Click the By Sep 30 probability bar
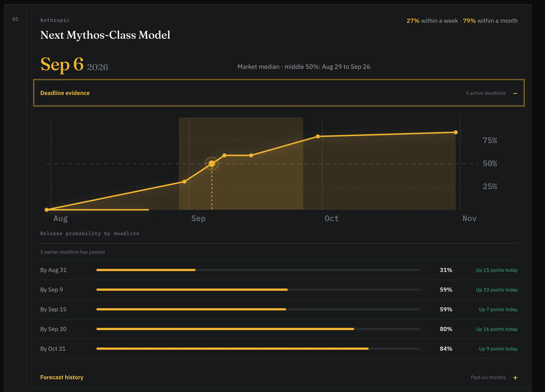545x392 pixels. click(x=258, y=329)
